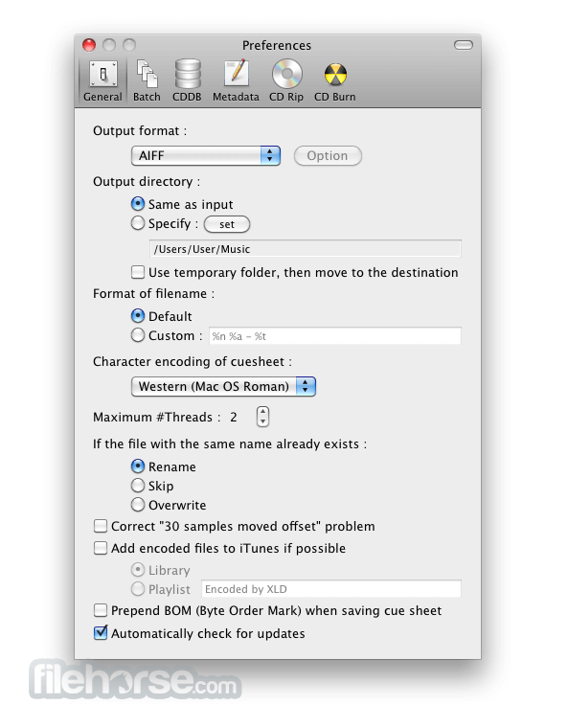Screen dimensions: 568x728
Task: Select Overwrite for existing files
Action: pos(138,505)
